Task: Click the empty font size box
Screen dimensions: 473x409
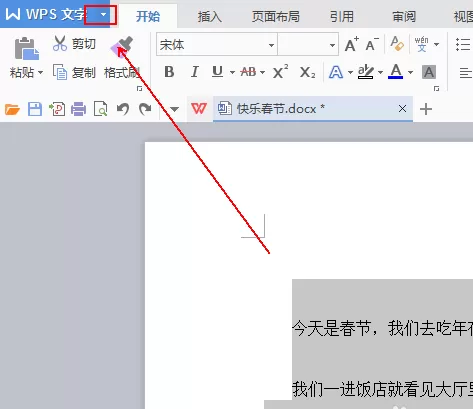Action: (303, 44)
